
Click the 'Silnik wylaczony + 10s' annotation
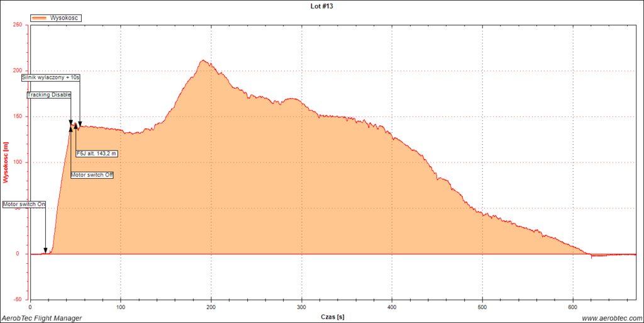pyautogui.click(x=51, y=77)
